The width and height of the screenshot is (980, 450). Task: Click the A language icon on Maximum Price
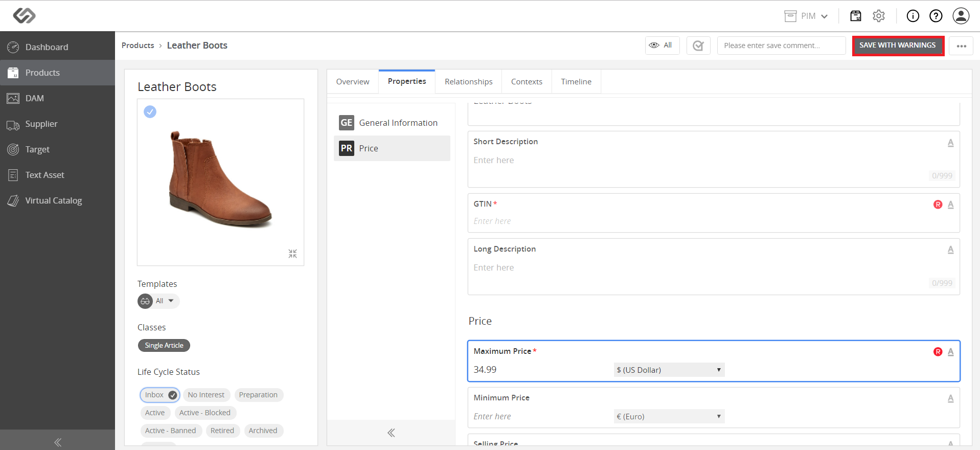pos(950,352)
